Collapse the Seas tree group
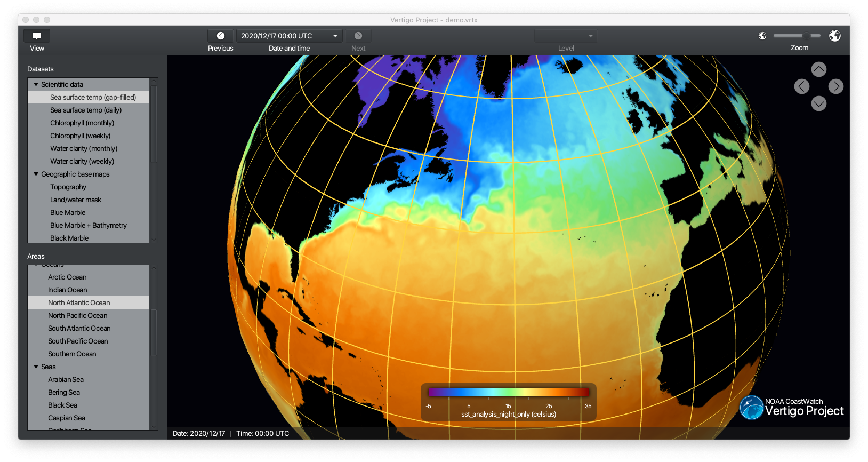868x462 pixels. (36, 367)
